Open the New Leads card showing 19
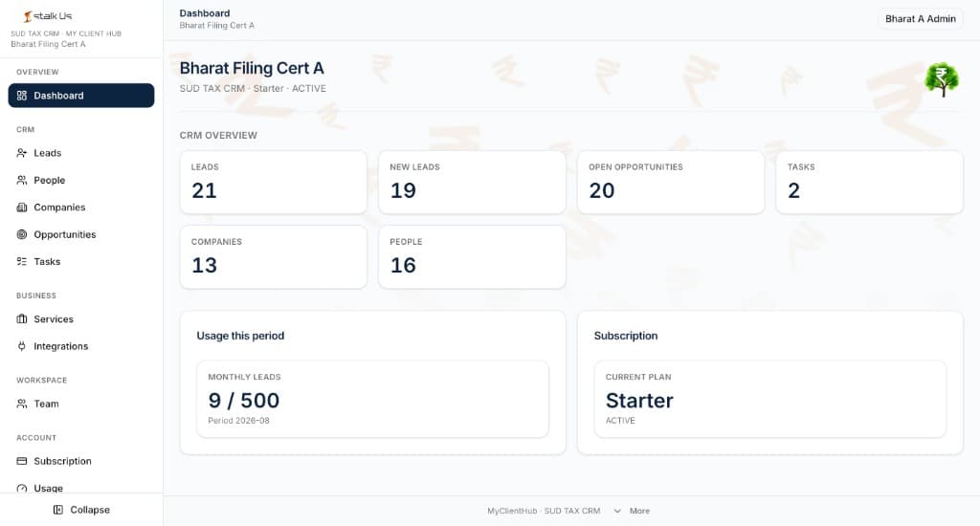Viewport: 980px width, 526px height. (x=472, y=182)
